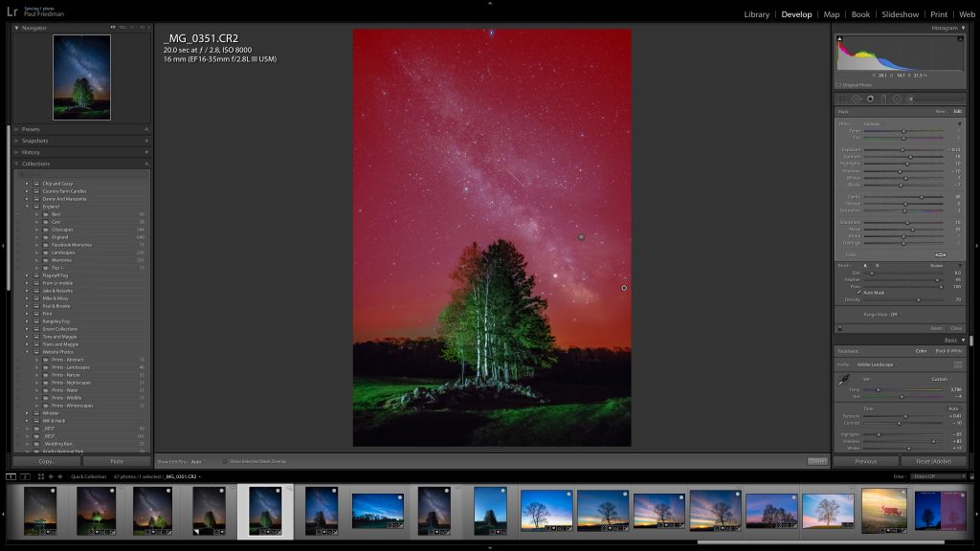Open the Book module

[860, 14]
